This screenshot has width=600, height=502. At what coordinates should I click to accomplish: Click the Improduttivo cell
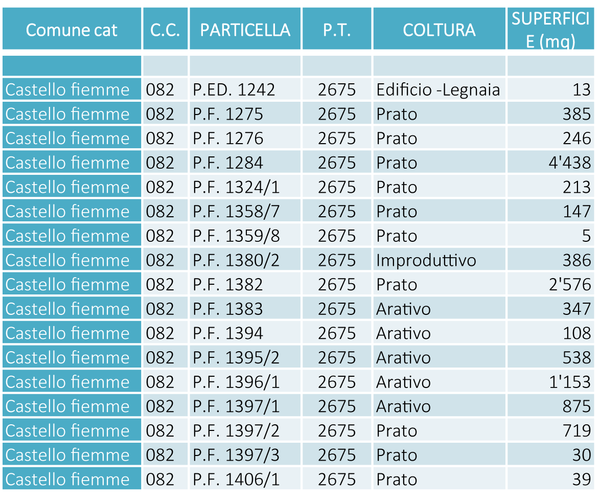tap(439, 260)
